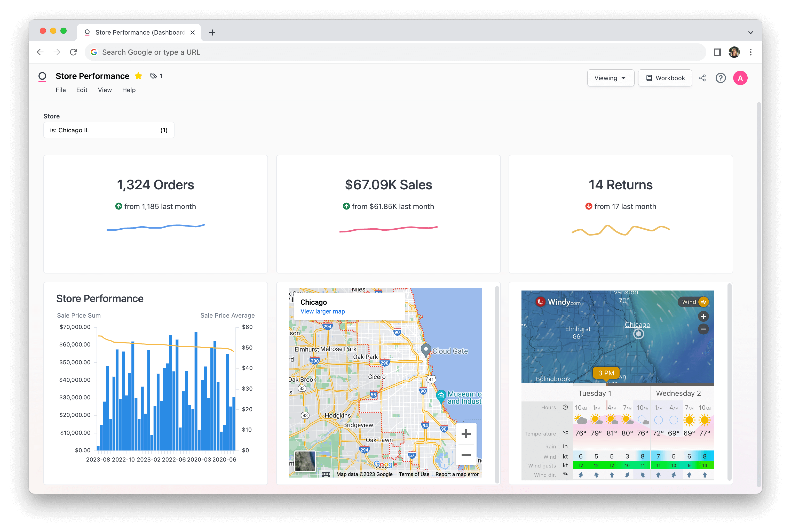Screen dimensions: 791x532
Task: Click the user avatar icon top right
Action: tap(740, 78)
